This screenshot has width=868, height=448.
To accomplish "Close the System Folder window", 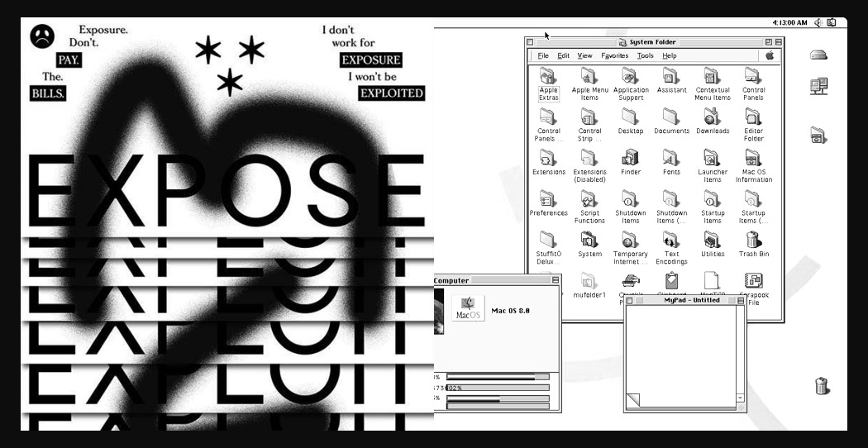I will pos(530,42).
